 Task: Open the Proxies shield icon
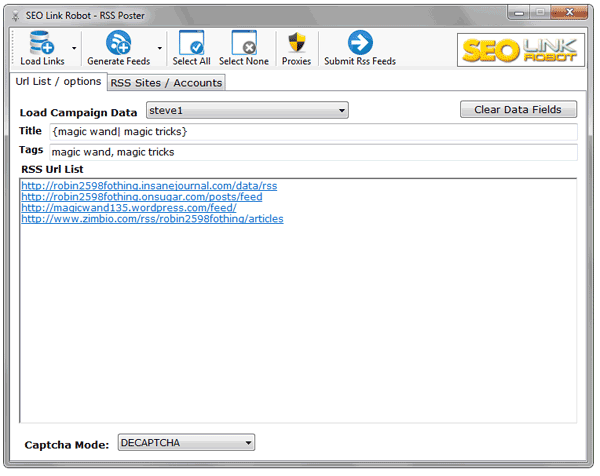click(x=296, y=43)
